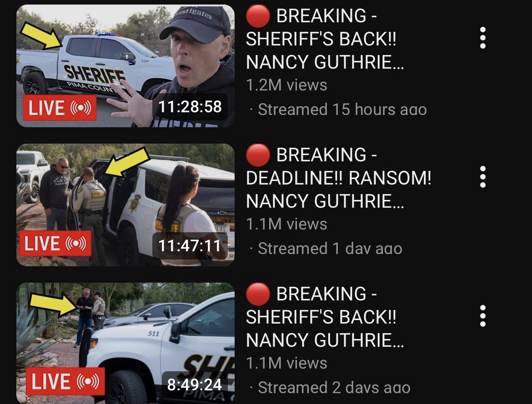Open options menu for 15 hours ago stream
532x404 pixels.
coord(483,38)
